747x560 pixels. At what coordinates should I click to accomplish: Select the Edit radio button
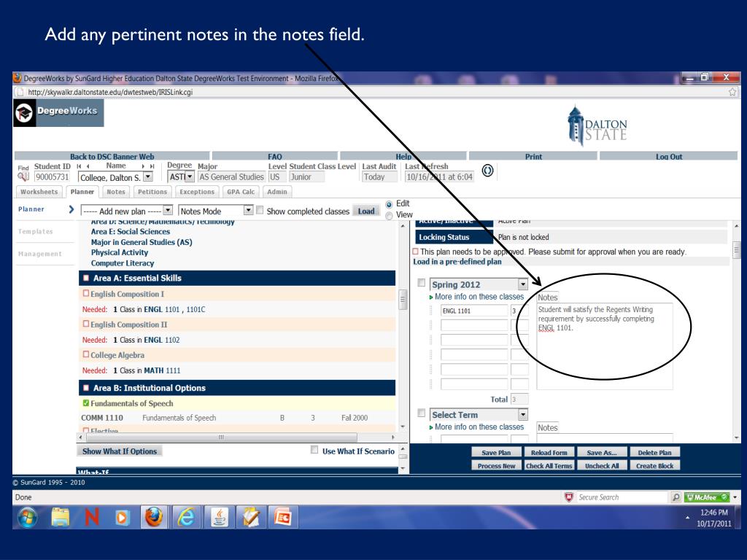point(390,204)
